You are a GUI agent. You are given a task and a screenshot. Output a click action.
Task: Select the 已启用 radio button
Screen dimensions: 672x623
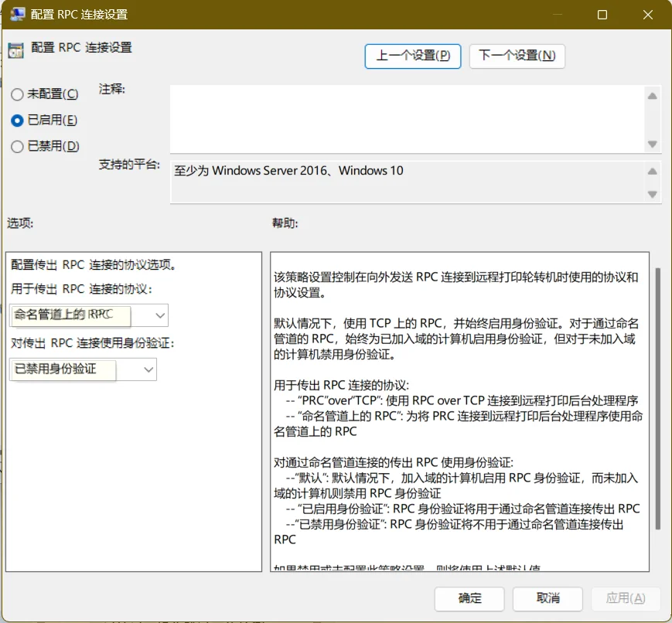pyautogui.click(x=16, y=120)
